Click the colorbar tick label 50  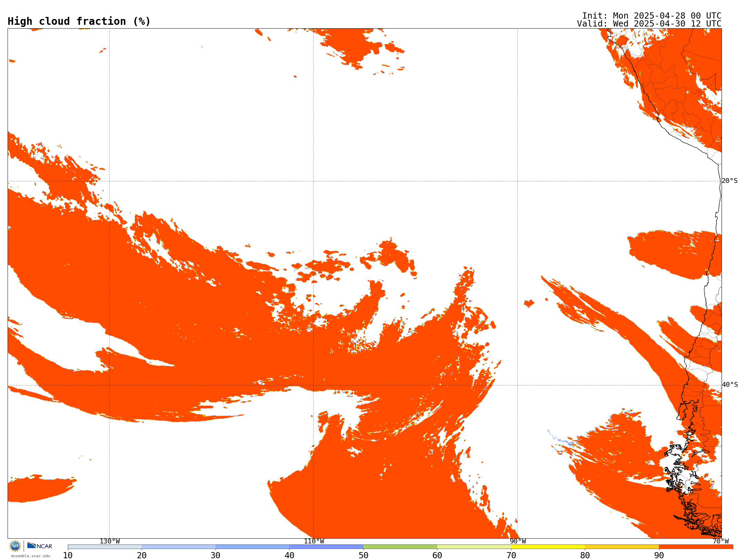(x=363, y=556)
